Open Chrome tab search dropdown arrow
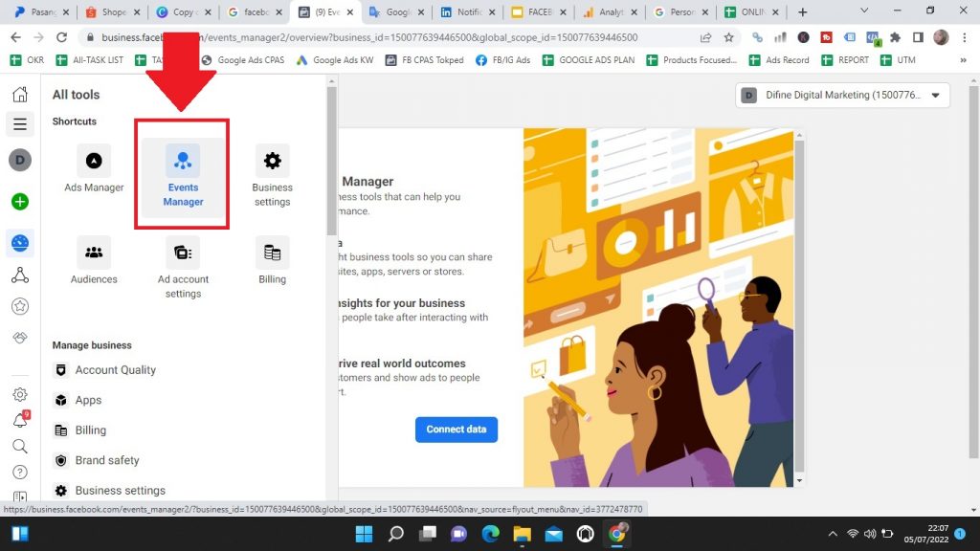 click(864, 11)
